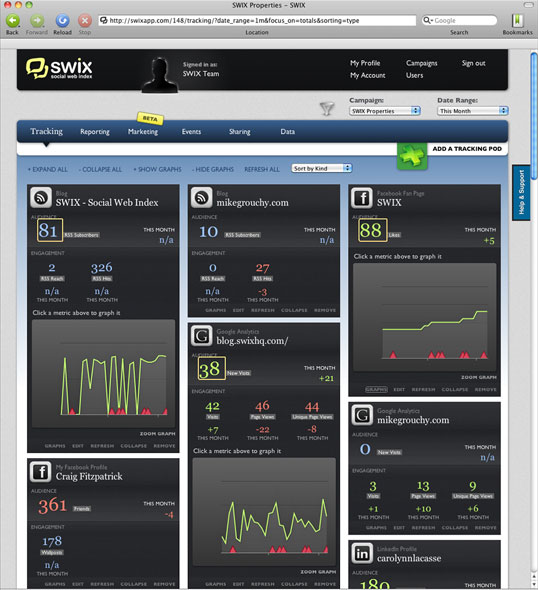Switch to the Data tab

coord(287,132)
